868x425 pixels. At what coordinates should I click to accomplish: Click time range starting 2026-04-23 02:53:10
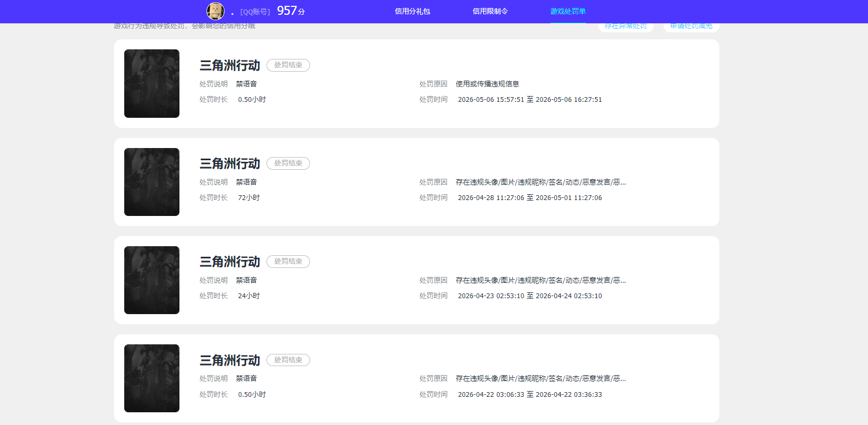click(x=530, y=296)
